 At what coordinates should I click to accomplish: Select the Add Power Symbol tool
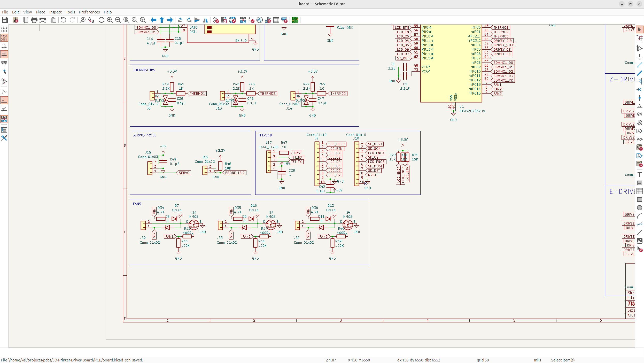point(639,57)
